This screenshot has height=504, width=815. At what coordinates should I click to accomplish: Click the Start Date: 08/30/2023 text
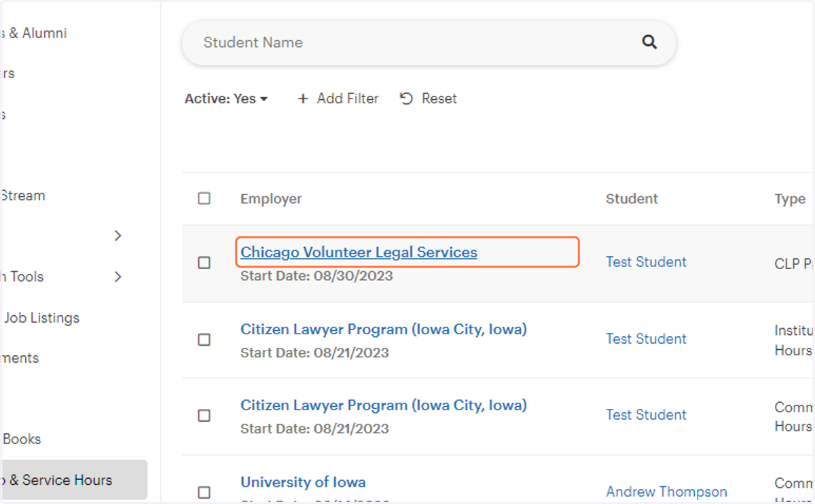(316, 276)
